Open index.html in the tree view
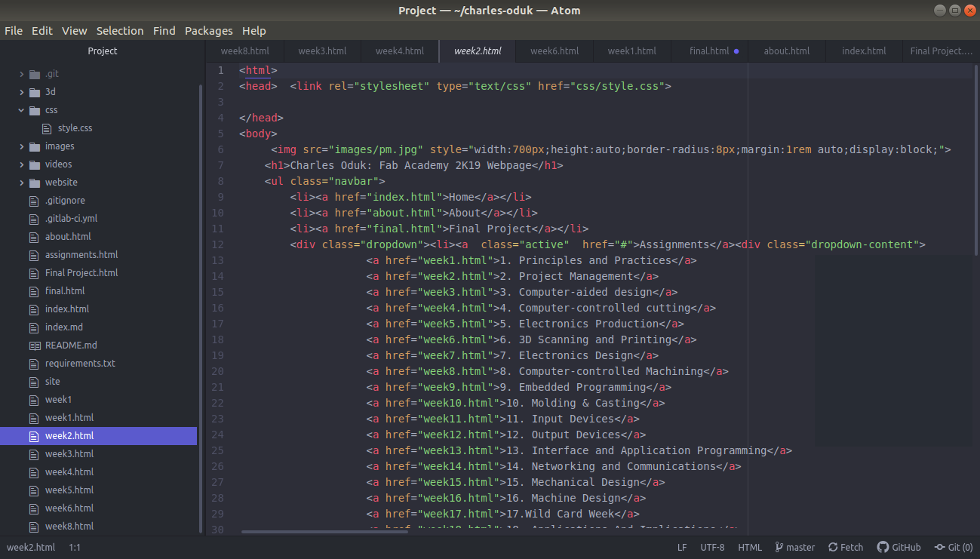The height and width of the screenshot is (559, 980). [x=67, y=309]
